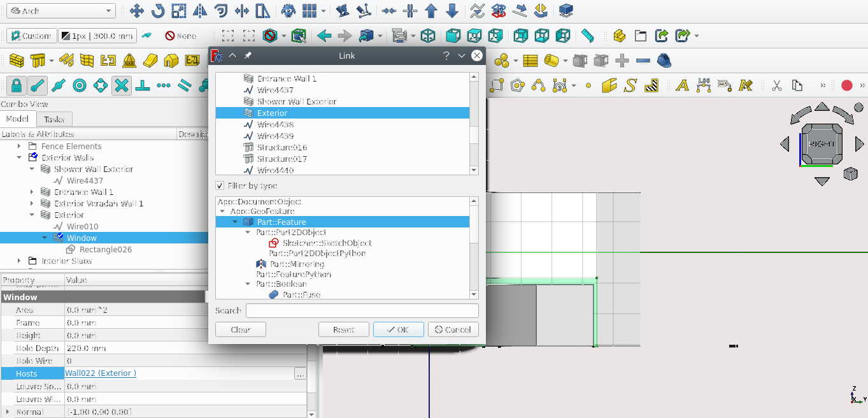868x418 pixels.
Task: Toggle the snap lock padlock icon
Action: [17, 85]
